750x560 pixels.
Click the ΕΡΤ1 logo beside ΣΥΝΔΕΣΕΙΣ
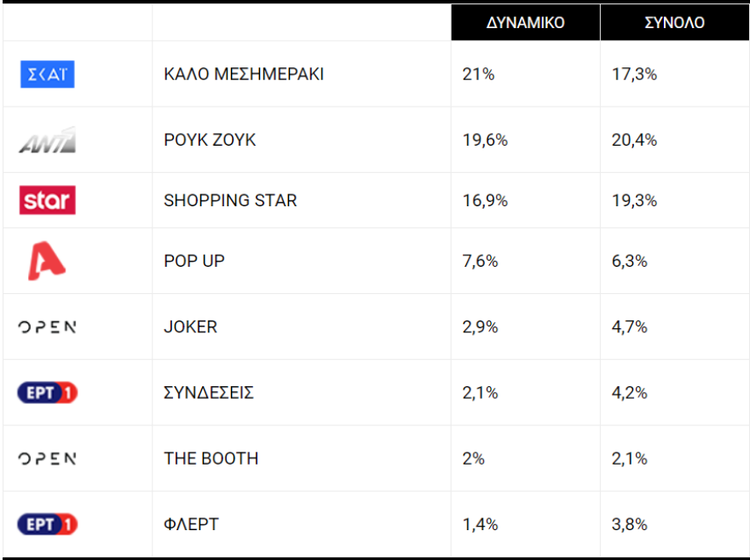(48, 393)
